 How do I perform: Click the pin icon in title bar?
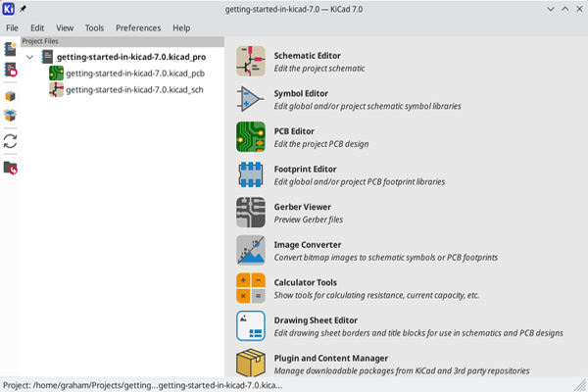click(23, 8)
